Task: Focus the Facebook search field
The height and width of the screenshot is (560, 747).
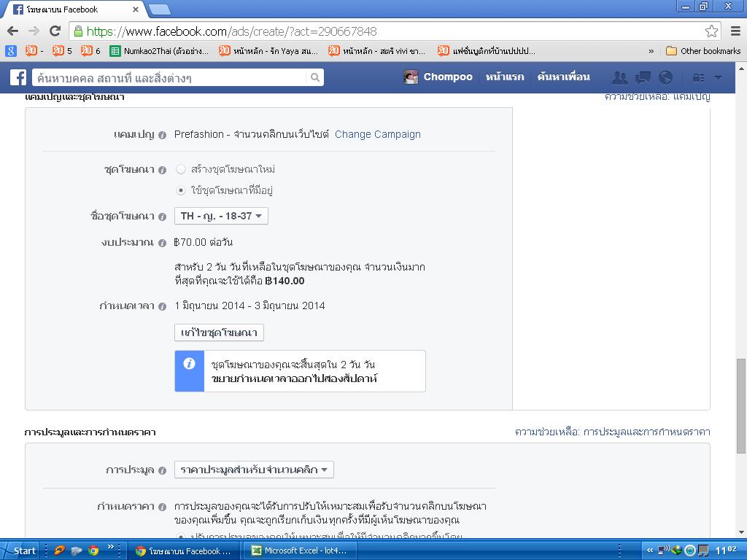Action: [169, 77]
